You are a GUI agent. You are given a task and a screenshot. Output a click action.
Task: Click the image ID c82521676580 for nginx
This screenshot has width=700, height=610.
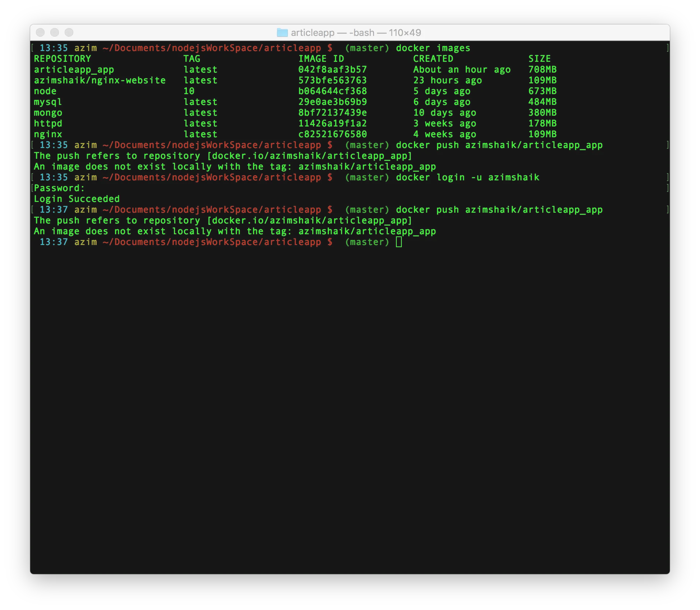[332, 134]
